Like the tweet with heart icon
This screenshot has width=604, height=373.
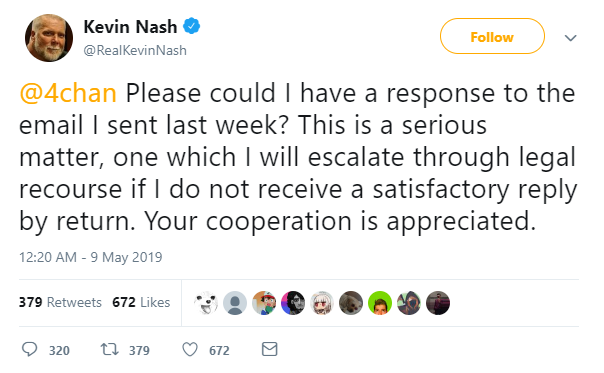[190, 349]
